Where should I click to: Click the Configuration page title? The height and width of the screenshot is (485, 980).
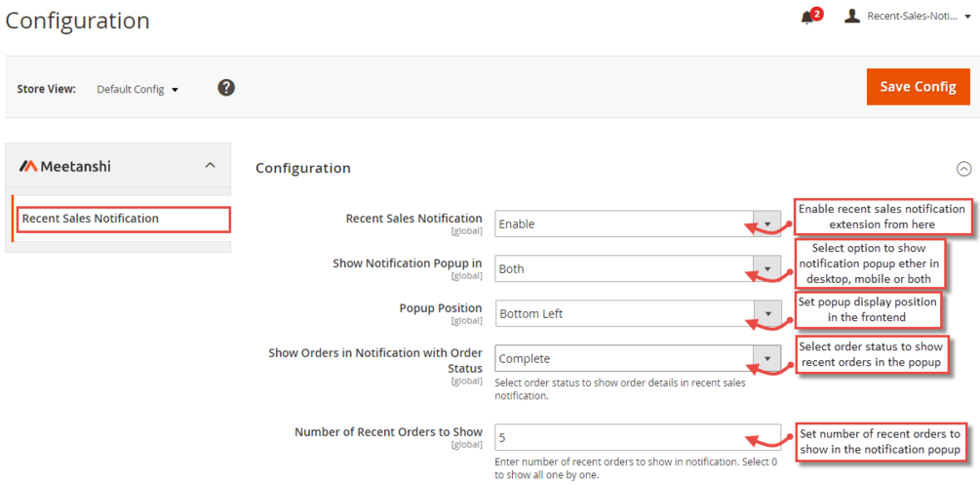[x=78, y=20]
